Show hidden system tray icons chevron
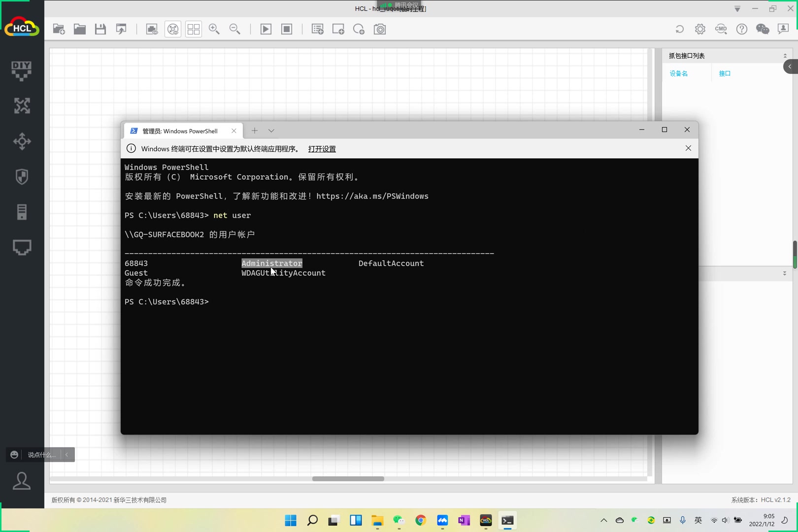This screenshot has height=532, width=798. point(604,520)
